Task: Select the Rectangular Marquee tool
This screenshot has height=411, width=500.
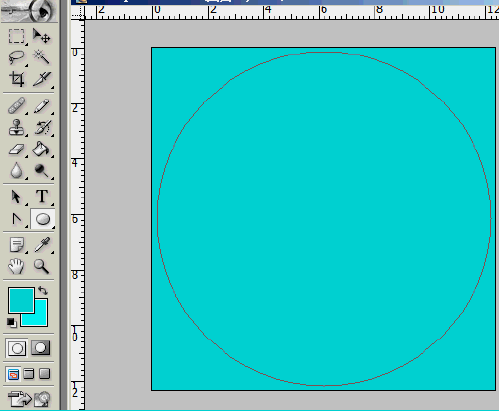Action: (x=16, y=36)
